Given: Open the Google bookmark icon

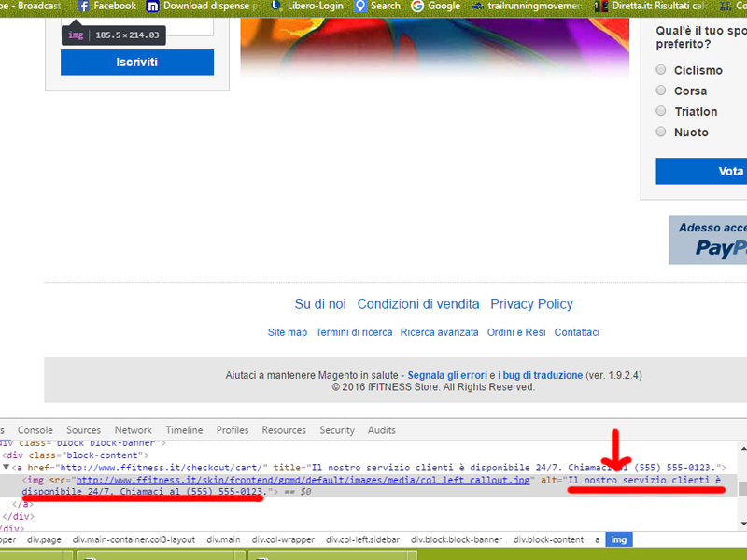Looking at the screenshot, I should (x=417, y=6).
